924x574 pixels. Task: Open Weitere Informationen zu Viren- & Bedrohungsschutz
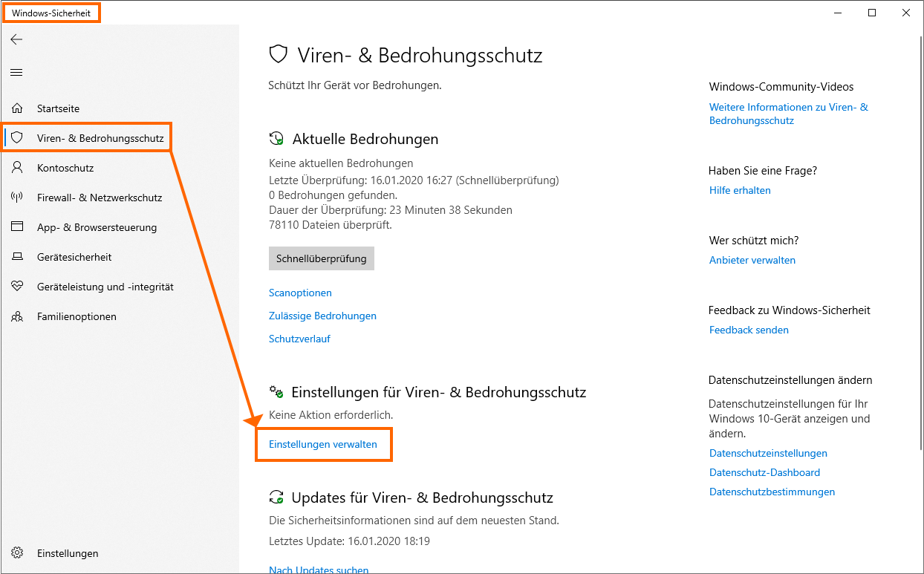pyautogui.click(x=789, y=114)
